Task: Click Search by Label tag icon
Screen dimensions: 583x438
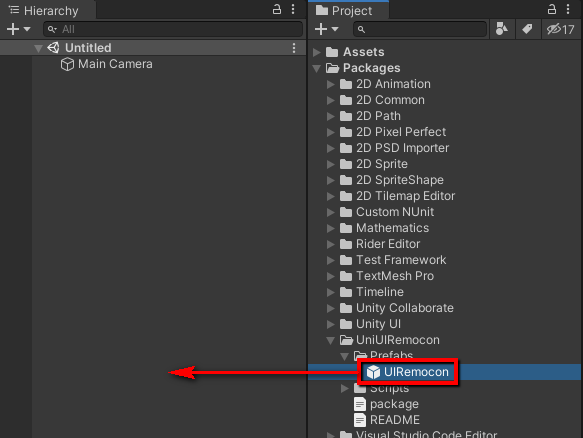Action: click(527, 29)
